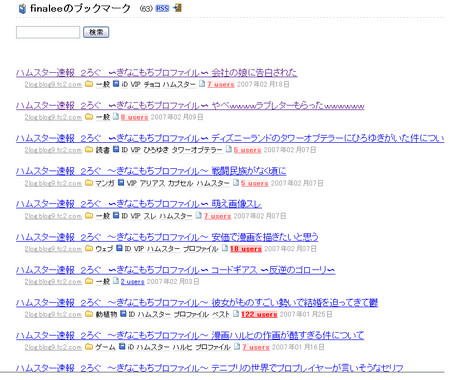This screenshot has width=450, height=380.
Task: Open bookmark 彼女がものすごい勢いで結婚を迫ってきて
Action: click(197, 302)
